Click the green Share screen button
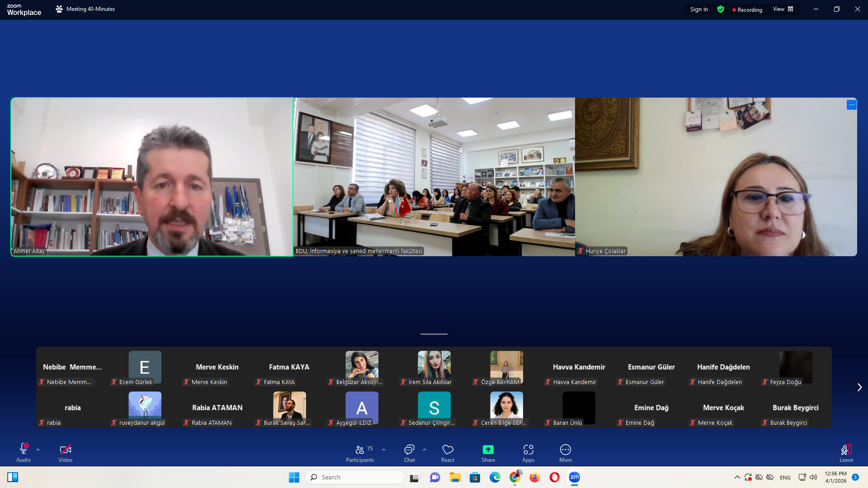Image resolution: width=868 pixels, height=488 pixels. click(x=488, y=453)
